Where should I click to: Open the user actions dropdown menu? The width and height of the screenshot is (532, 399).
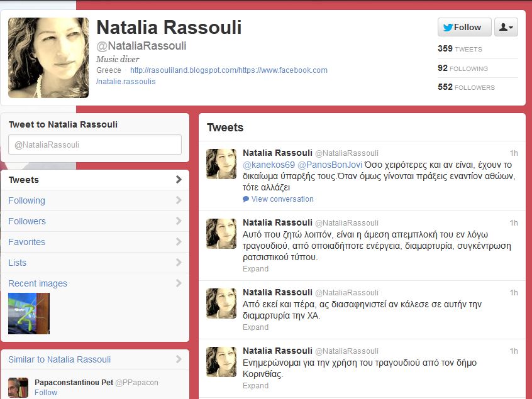[506, 27]
